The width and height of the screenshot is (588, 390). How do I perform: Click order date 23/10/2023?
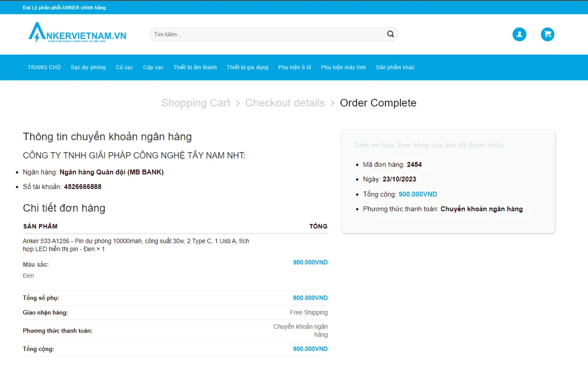[399, 179]
